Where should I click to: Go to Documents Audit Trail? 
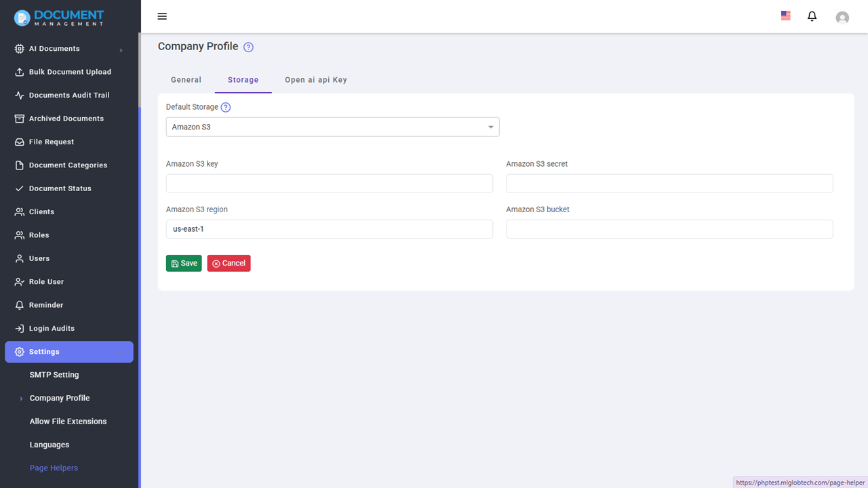(69, 96)
